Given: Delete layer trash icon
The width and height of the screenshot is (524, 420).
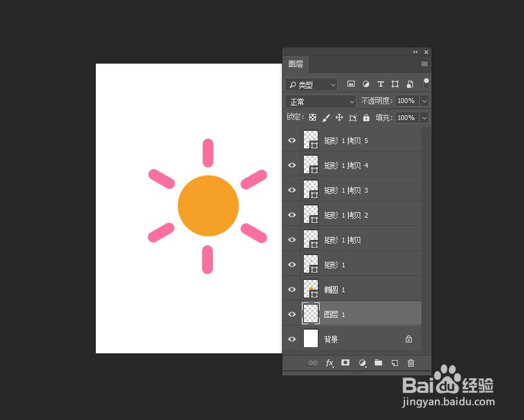Looking at the screenshot, I should click(x=411, y=363).
